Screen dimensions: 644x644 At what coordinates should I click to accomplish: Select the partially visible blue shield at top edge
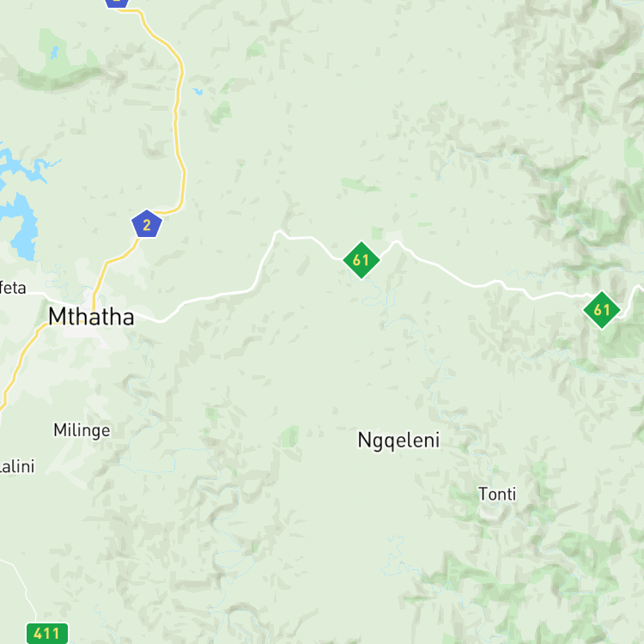[x=117, y=3]
